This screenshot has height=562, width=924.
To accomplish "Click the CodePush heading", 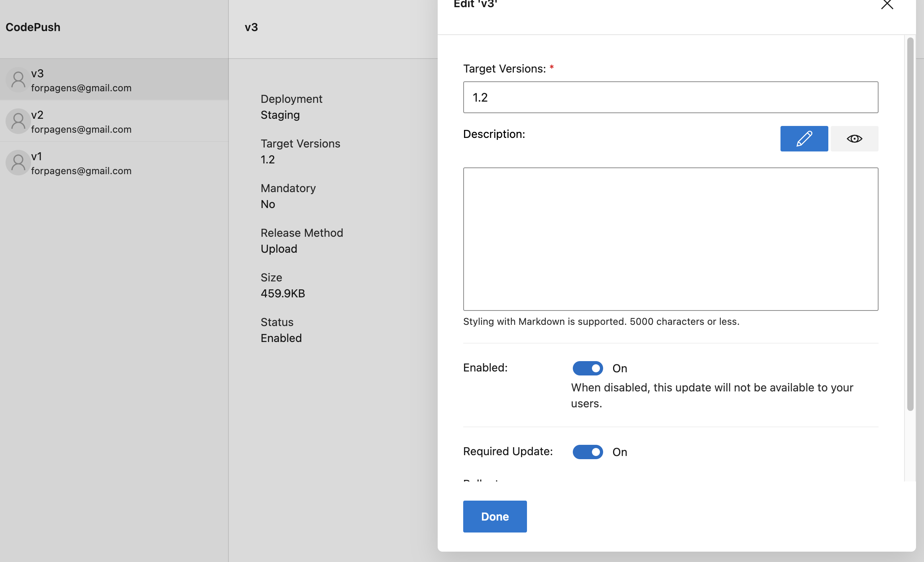I will pos(33,27).
